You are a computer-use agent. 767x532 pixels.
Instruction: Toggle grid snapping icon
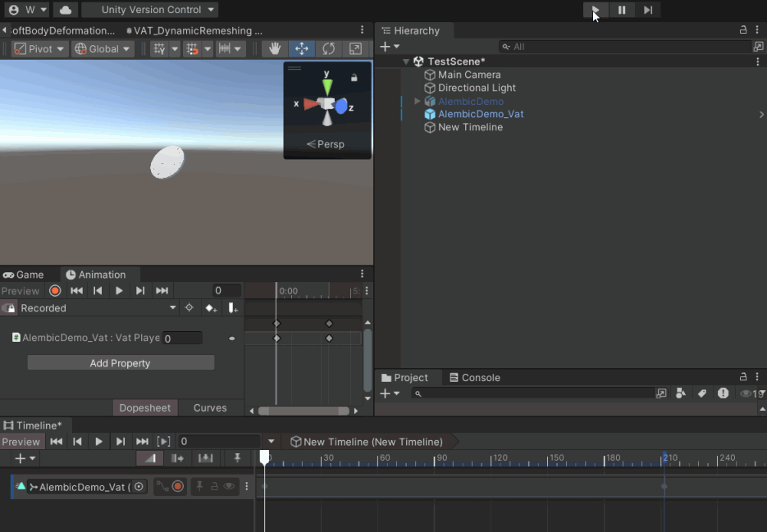192,49
